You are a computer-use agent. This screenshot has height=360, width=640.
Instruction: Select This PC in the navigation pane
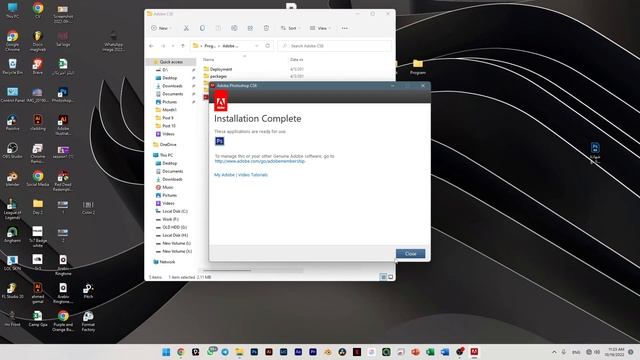pyautogui.click(x=166, y=155)
